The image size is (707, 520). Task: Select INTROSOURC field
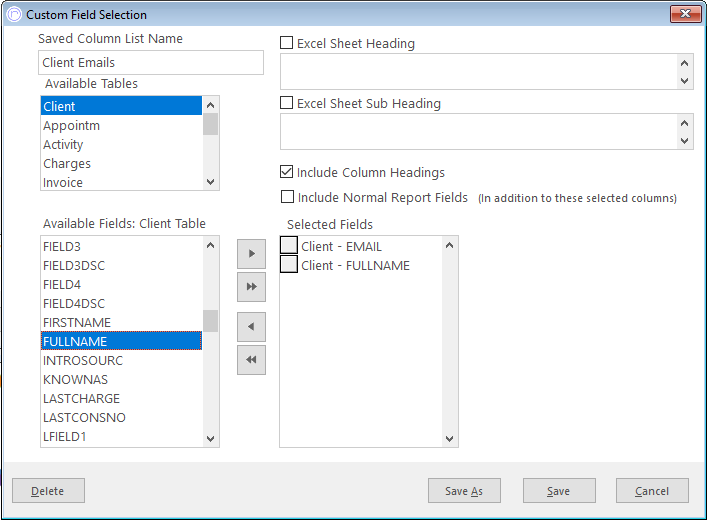click(121, 360)
